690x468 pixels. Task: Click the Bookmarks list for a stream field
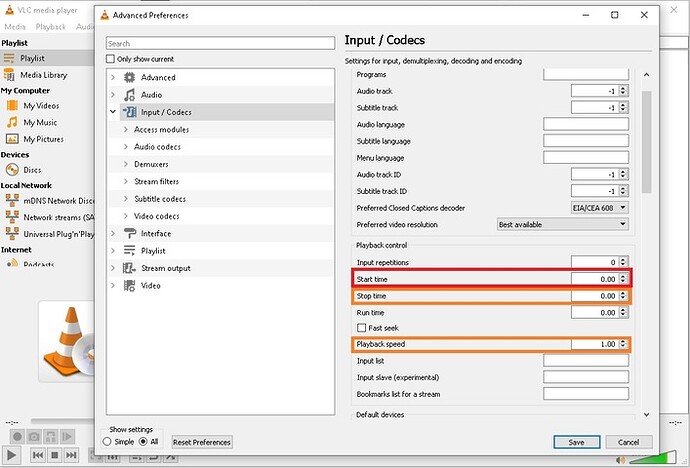tap(586, 394)
